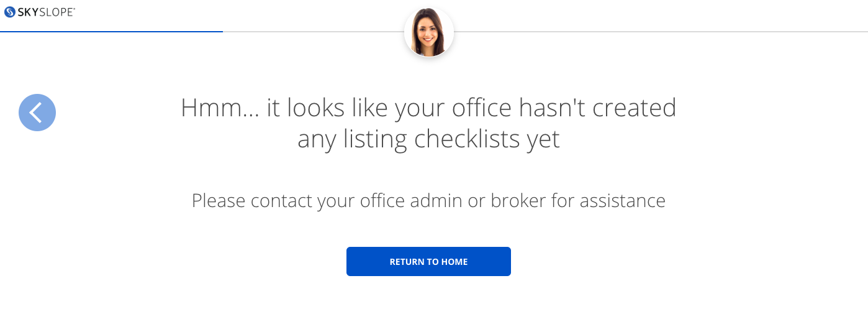This screenshot has width=868, height=319.
Task: Click the filled blue progress bar segment
Action: [111, 32]
